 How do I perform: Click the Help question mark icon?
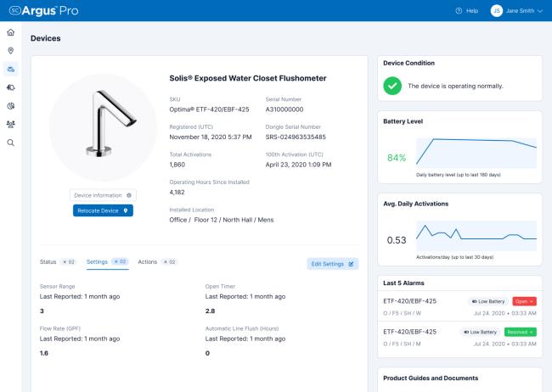pos(459,11)
